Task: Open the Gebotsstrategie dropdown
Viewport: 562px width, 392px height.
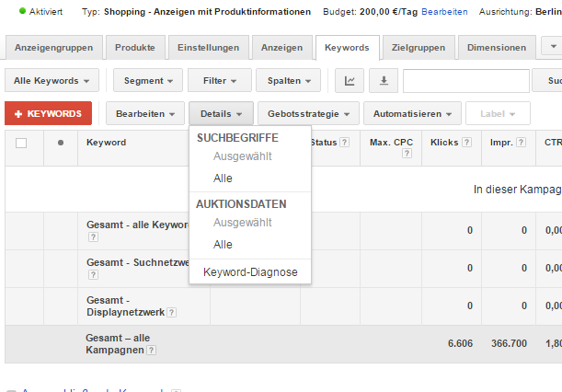Action: point(308,114)
